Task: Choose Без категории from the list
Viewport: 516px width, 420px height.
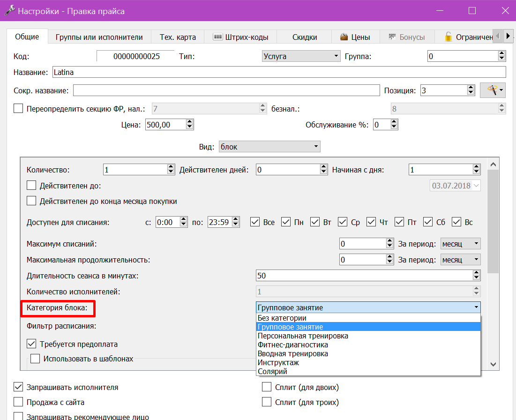Action: (x=368, y=318)
